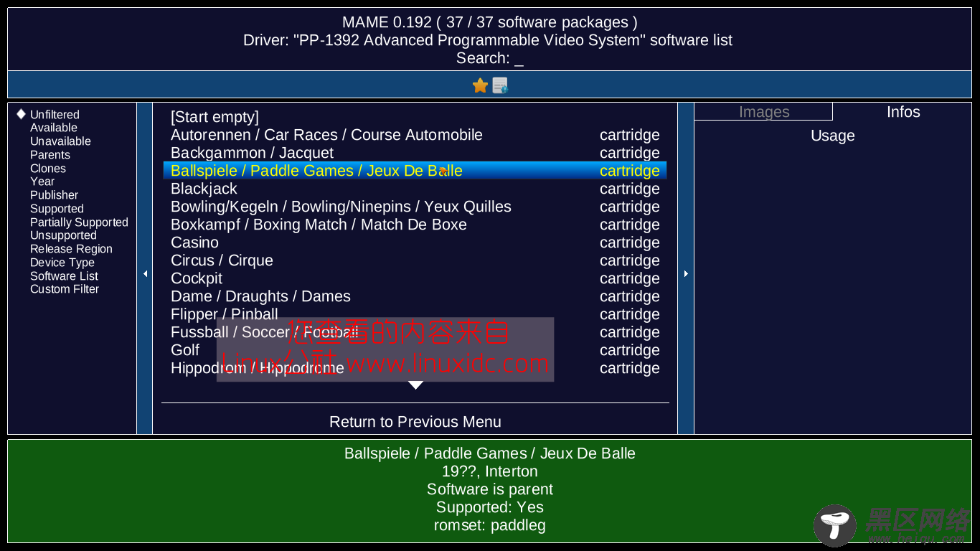Select the Year filter

(x=42, y=182)
